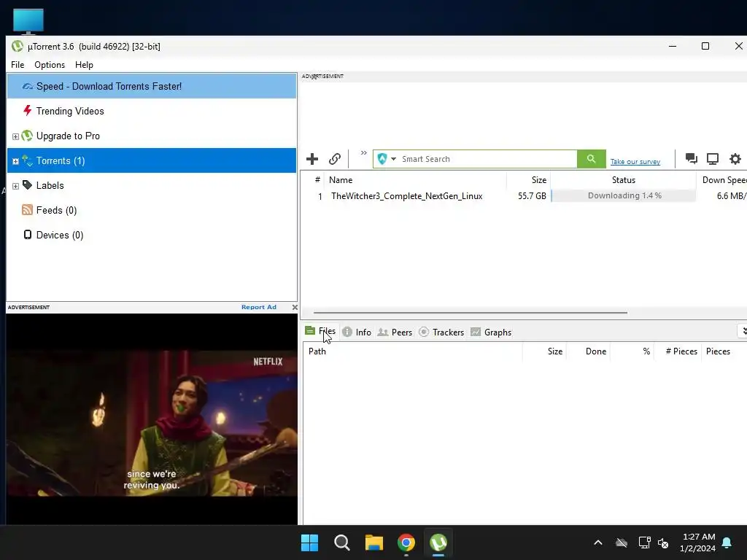Click the Devices phone icon

pos(28,234)
